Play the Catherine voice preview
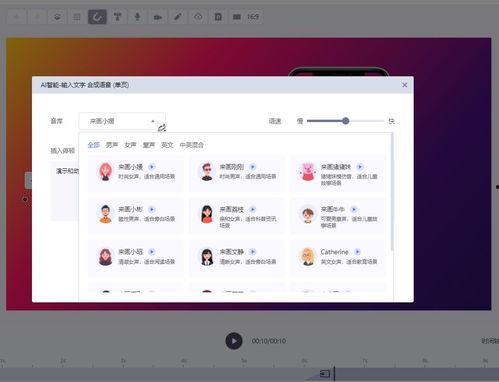This screenshot has height=382, width=499. point(357,252)
